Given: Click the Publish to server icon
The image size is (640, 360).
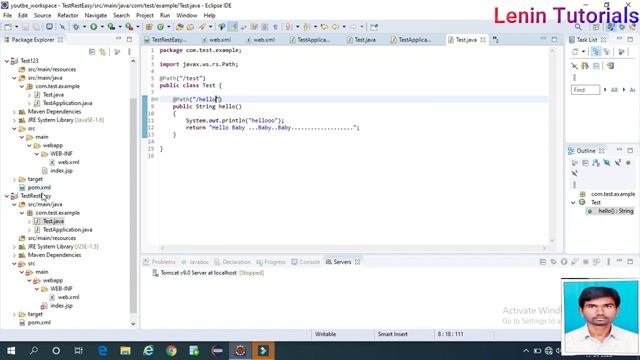Looking at the screenshot, I should (596, 262).
